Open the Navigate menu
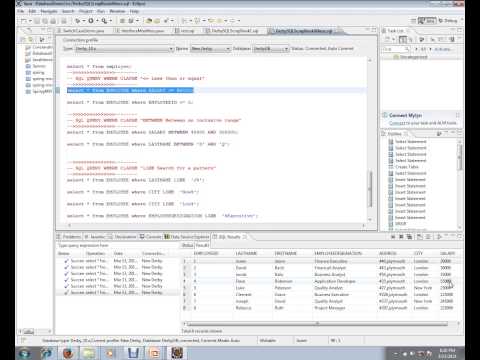480x360 pixels. (x=49, y=11)
